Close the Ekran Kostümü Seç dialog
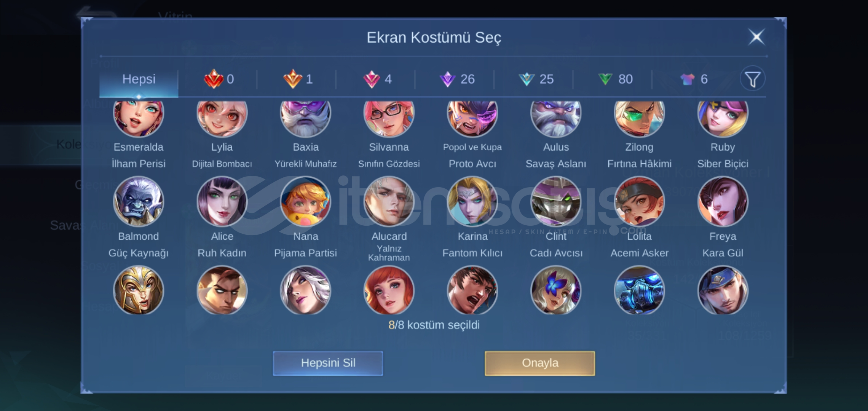This screenshot has height=411, width=868. (x=756, y=37)
